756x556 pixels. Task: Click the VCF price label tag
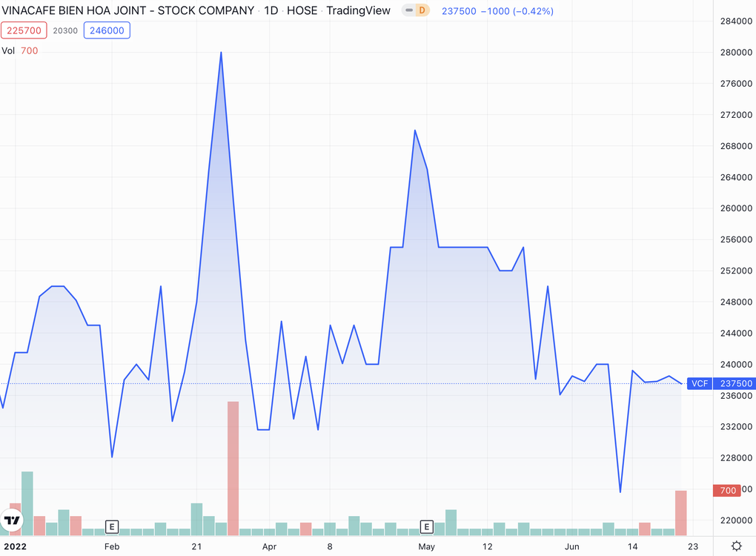[700, 383]
